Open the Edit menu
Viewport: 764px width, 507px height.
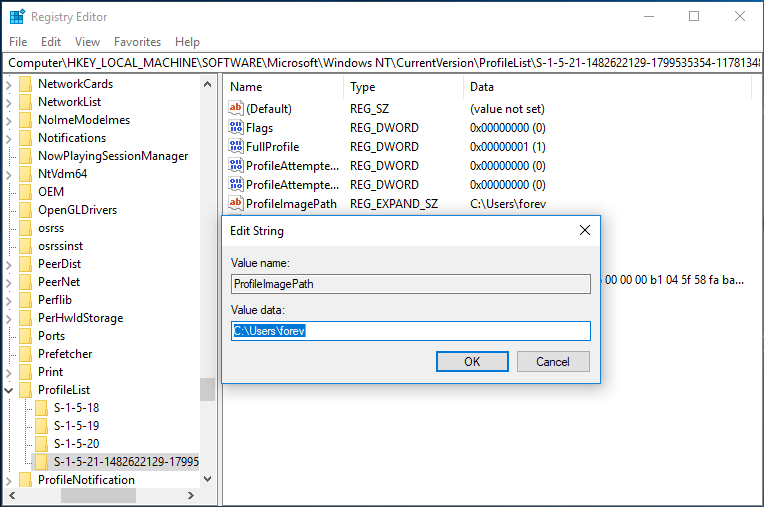pos(51,42)
